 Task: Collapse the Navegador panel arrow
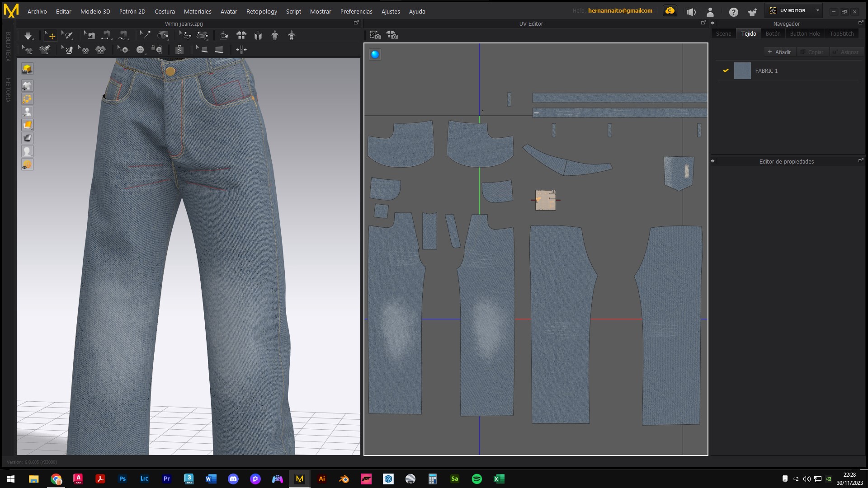click(713, 23)
